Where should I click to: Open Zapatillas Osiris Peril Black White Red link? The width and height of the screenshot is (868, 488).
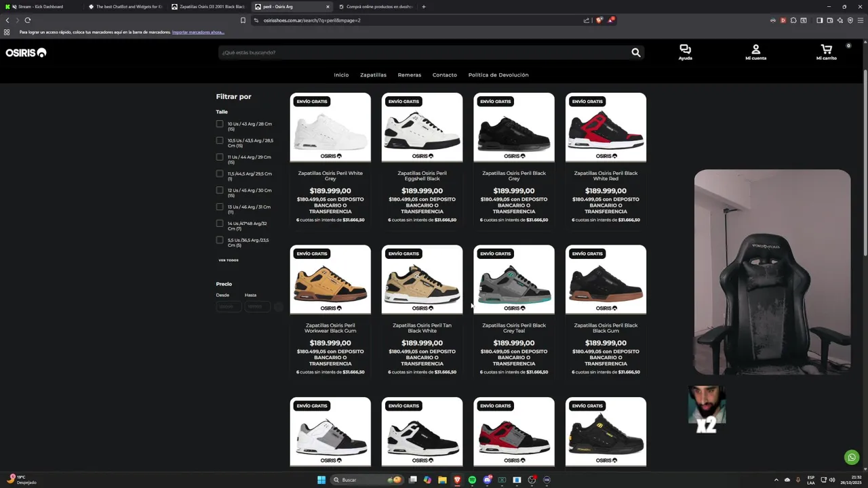point(606,176)
